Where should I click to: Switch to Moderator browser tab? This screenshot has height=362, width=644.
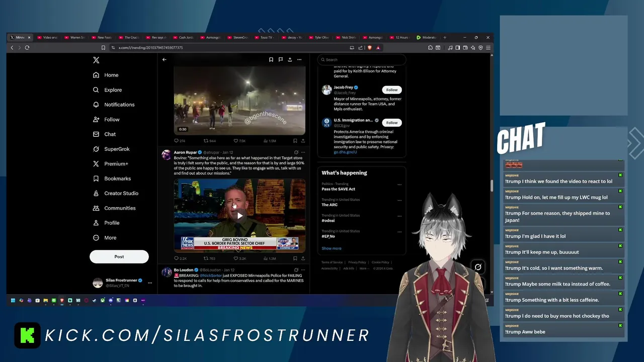[427, 38]
